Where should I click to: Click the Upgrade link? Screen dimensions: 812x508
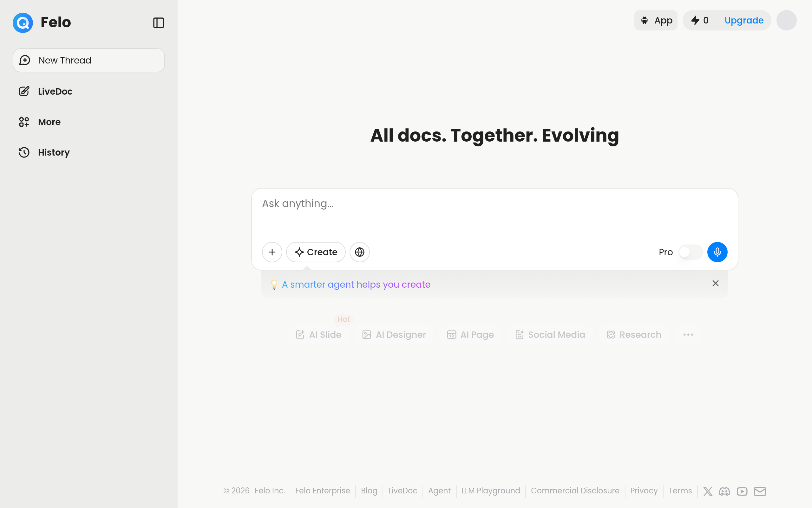pyautogui.click(x=744, y=20)
